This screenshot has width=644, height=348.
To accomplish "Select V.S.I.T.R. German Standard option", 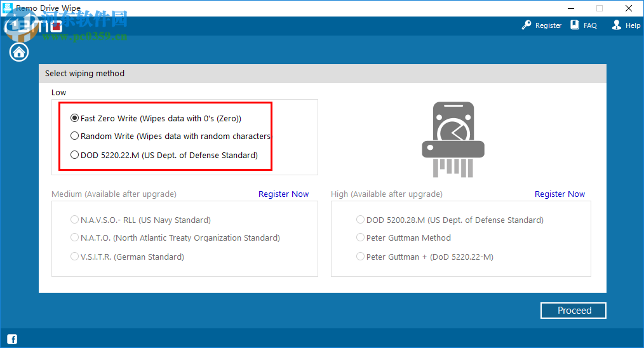I will (74, 257).
